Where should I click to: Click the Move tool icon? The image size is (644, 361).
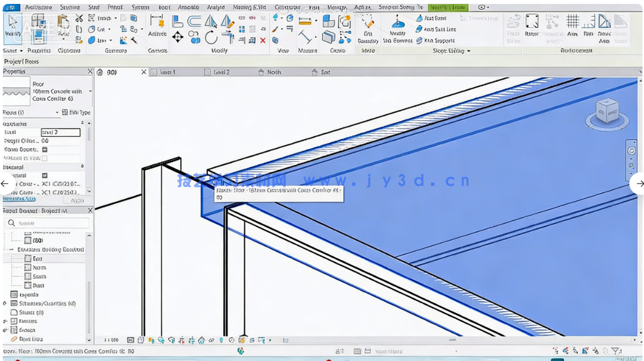[x=177, y=37]
